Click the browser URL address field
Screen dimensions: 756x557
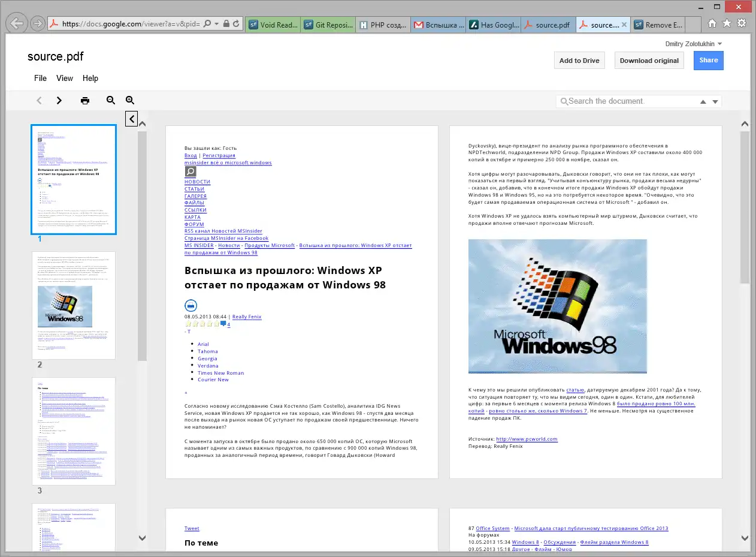click(131, 24)
